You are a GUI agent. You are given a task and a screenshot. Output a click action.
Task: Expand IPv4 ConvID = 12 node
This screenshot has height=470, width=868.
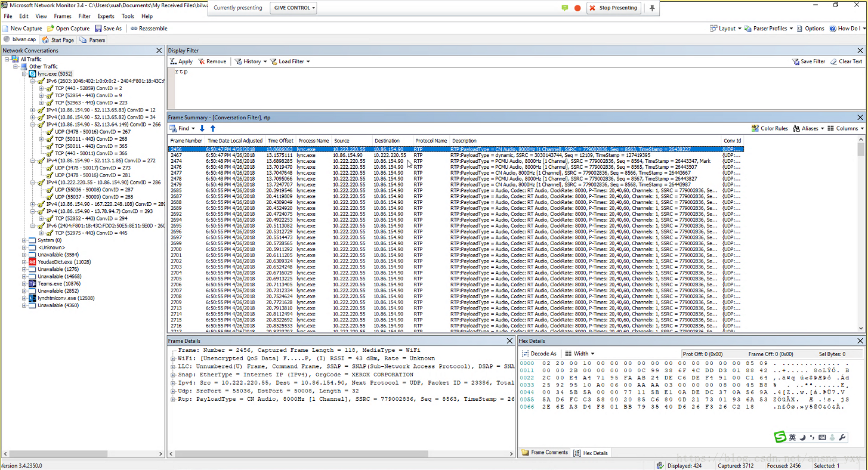[33, 110]
